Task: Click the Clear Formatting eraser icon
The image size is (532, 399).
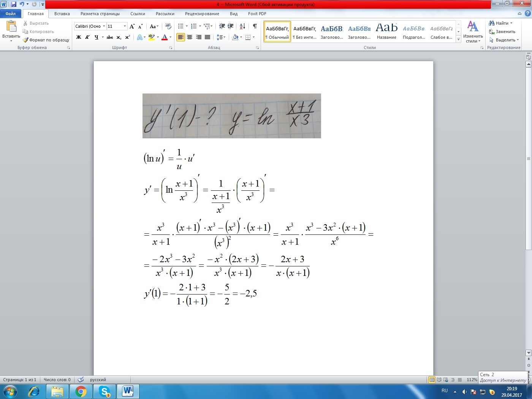Action: click(x=168, y=26)
